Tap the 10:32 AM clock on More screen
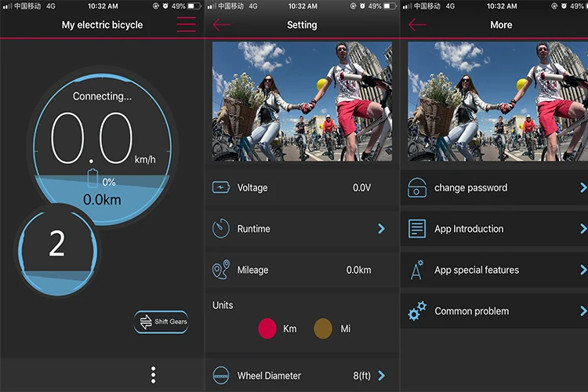The image size is (588, 392). click(x=502, y=6)
